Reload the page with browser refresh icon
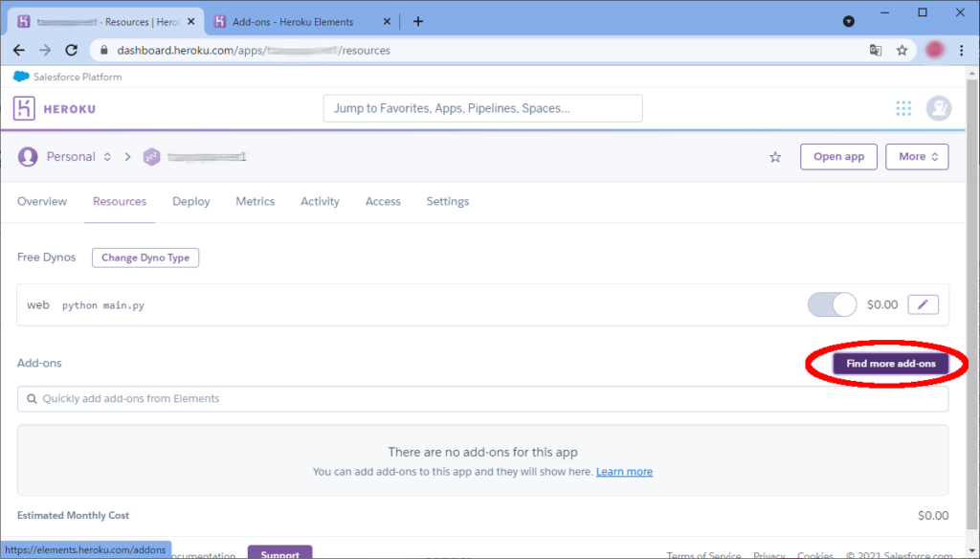 click(71, 50)
